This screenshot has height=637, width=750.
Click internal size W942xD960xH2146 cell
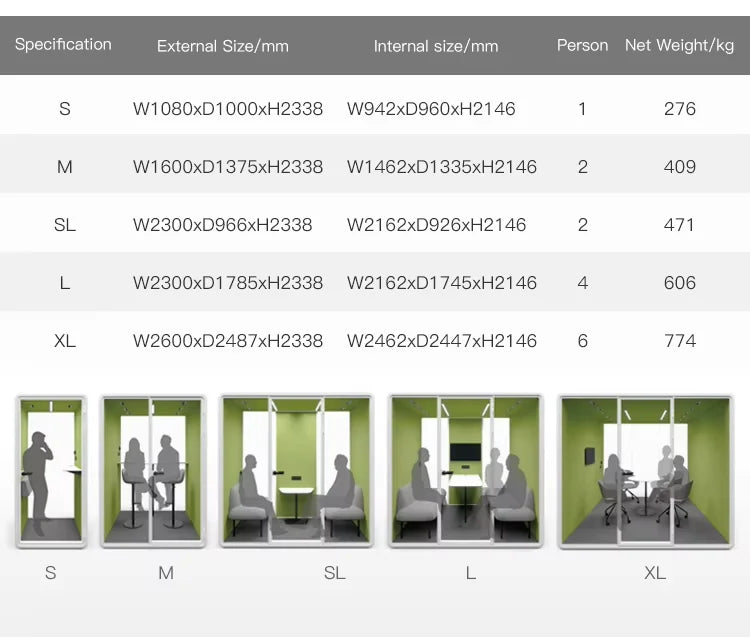click(x=431, y=109)
